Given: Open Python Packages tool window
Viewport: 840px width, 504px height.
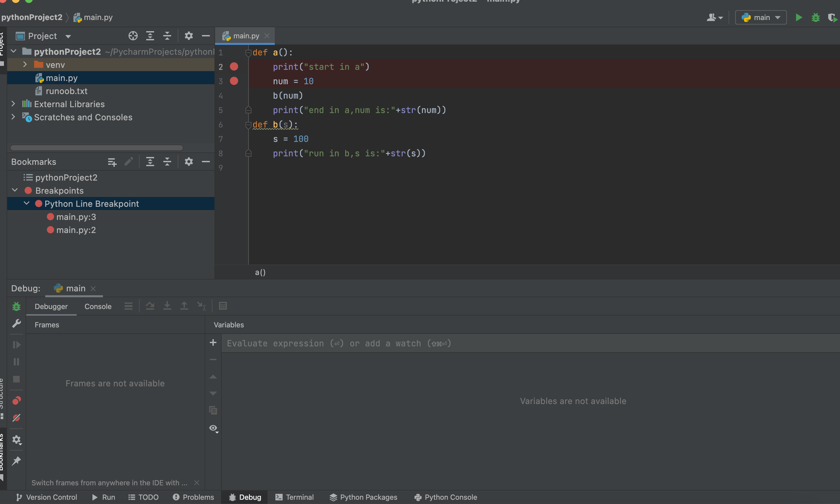Looking at the screenshot, I should 364,497.
